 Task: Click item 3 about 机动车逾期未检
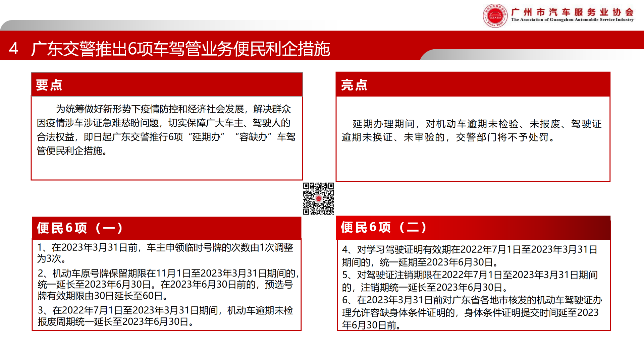click(x=165, y=316)
